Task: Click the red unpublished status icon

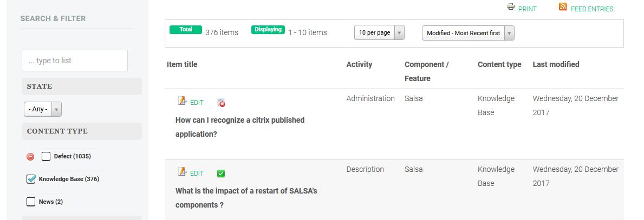Action: point(221,103)
